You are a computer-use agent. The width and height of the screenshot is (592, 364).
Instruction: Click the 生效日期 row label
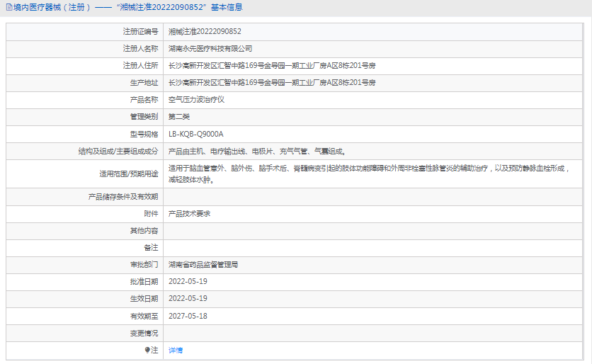144,299
